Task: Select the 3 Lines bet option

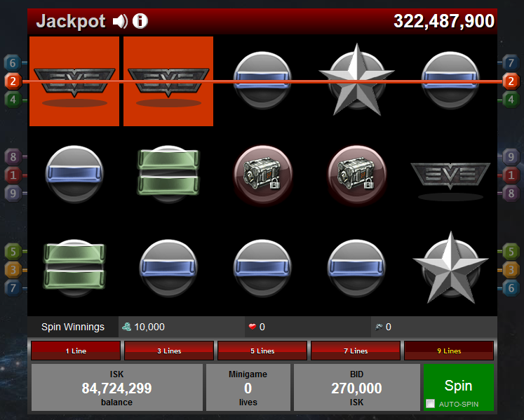Action: click(x=169, y=351)
